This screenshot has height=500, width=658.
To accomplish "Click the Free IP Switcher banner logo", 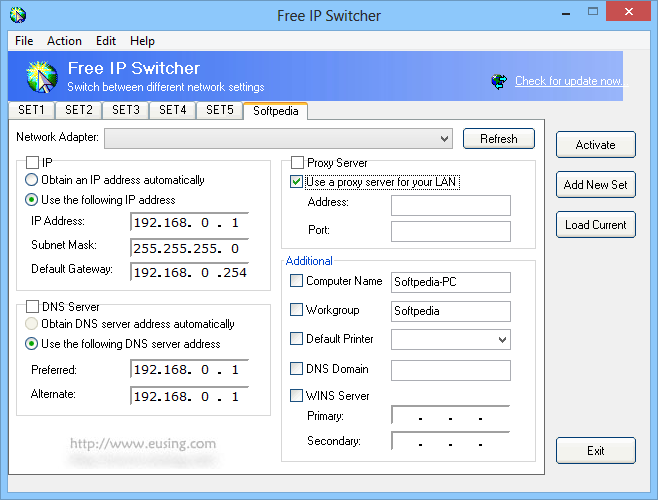I will (x=42, y=76).
